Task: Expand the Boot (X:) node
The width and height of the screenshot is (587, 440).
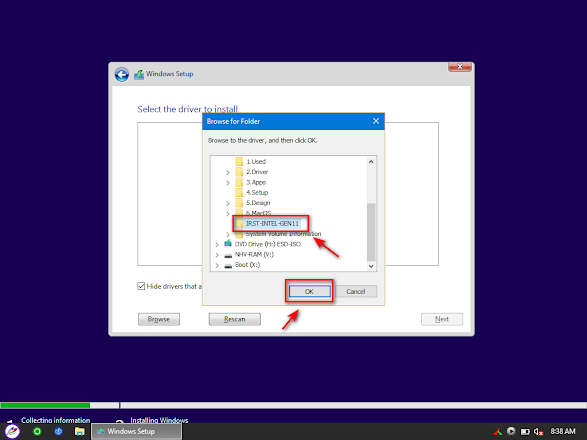Action: tap(217, 265)
